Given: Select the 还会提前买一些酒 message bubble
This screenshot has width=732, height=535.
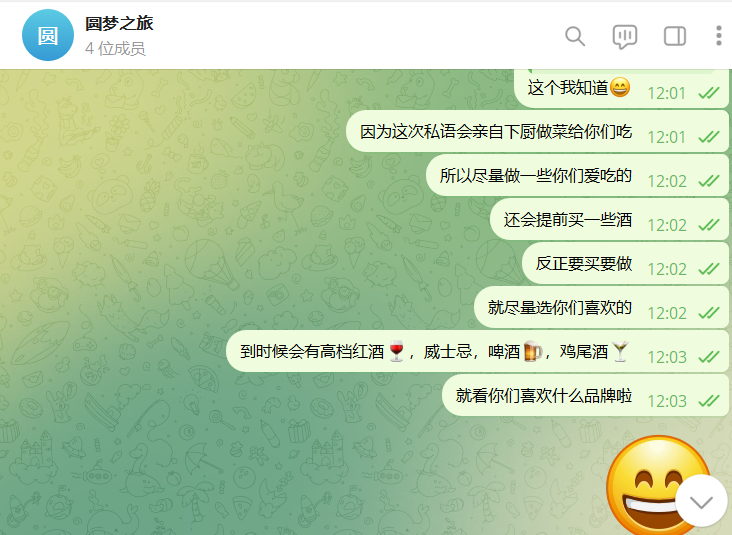Looking at the screenshot, I should tap(609, 219).
